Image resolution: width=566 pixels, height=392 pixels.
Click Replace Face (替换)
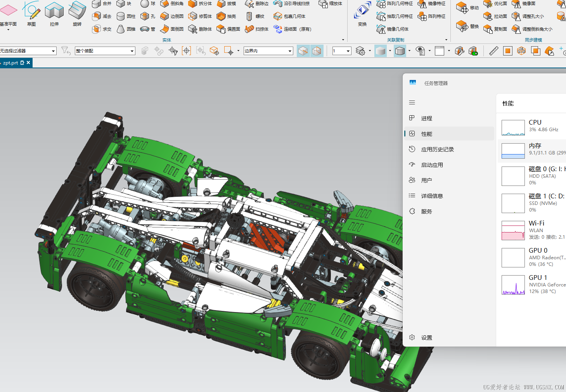(x=467, y=26)
